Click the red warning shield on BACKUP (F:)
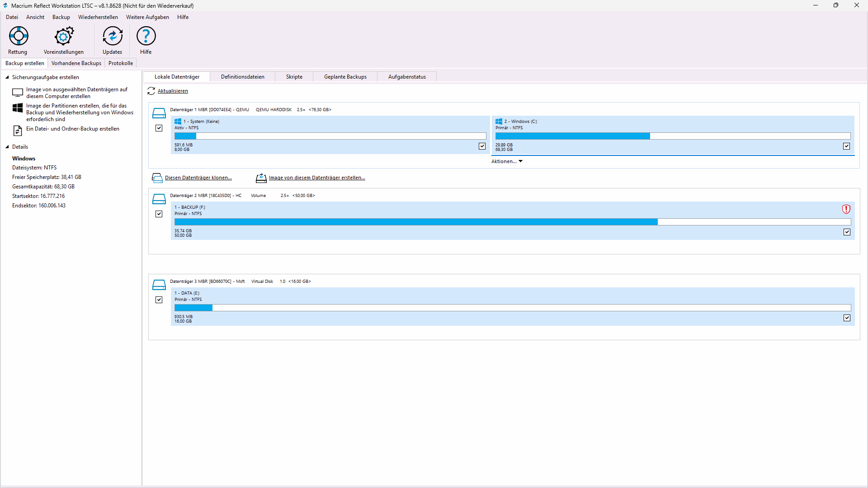The width and height of the screenshot is (868, 488). coord(846,209)
